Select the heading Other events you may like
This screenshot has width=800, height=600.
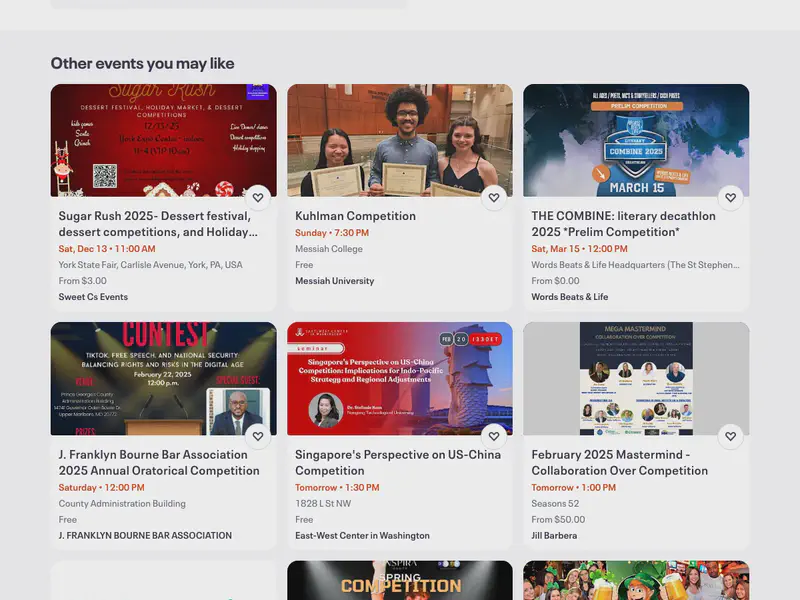[x=143, y=63]
